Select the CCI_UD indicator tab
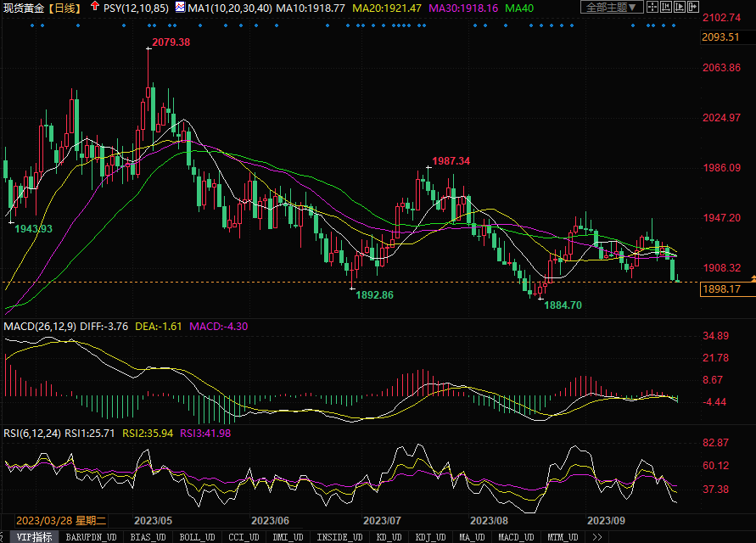This screenshot has width=756, height=543. coord(243,537)
